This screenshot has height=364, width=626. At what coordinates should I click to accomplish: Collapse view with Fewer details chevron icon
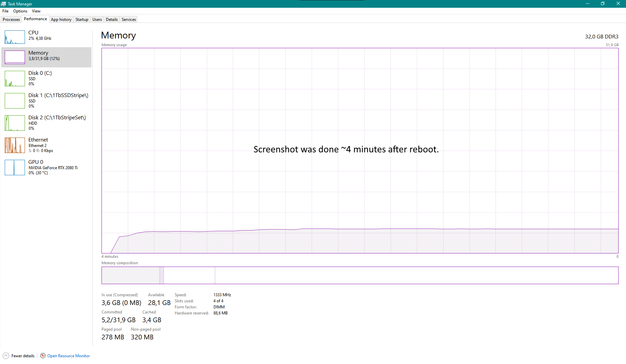point(6,356)
